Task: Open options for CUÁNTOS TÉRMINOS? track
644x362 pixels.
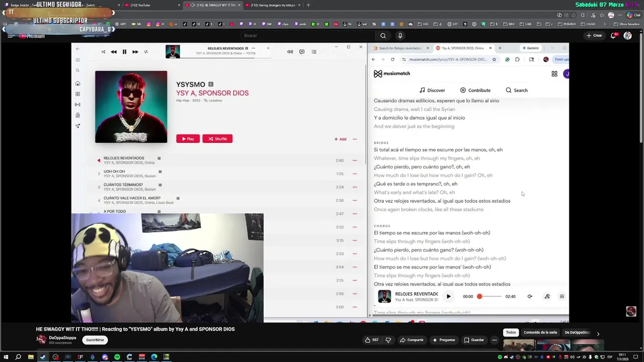Action: click(355, 187)
